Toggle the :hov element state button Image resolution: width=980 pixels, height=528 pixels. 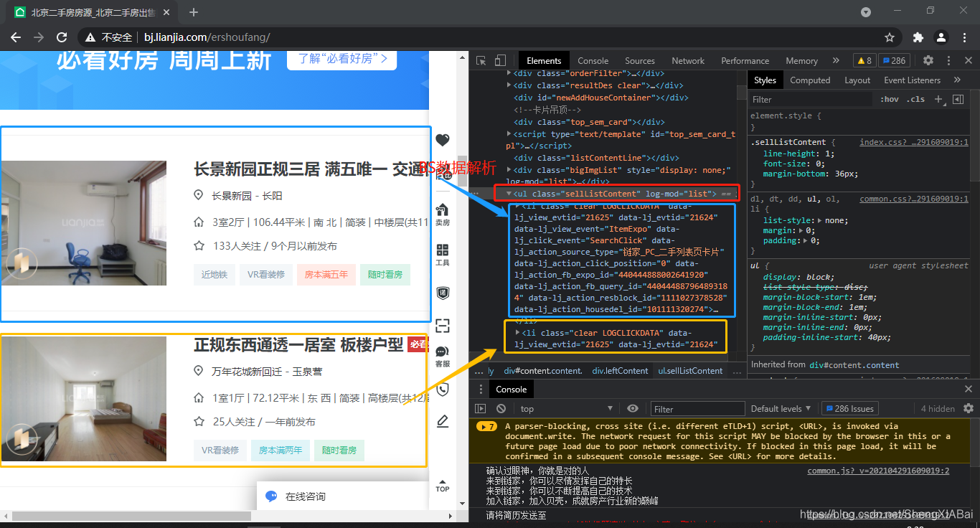click(889, 100)
